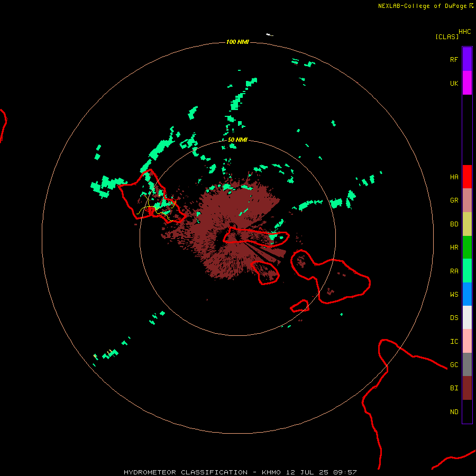476x476 pixels.
Task: Pick the RA light green legend swatch
Action: coord(467,271)
